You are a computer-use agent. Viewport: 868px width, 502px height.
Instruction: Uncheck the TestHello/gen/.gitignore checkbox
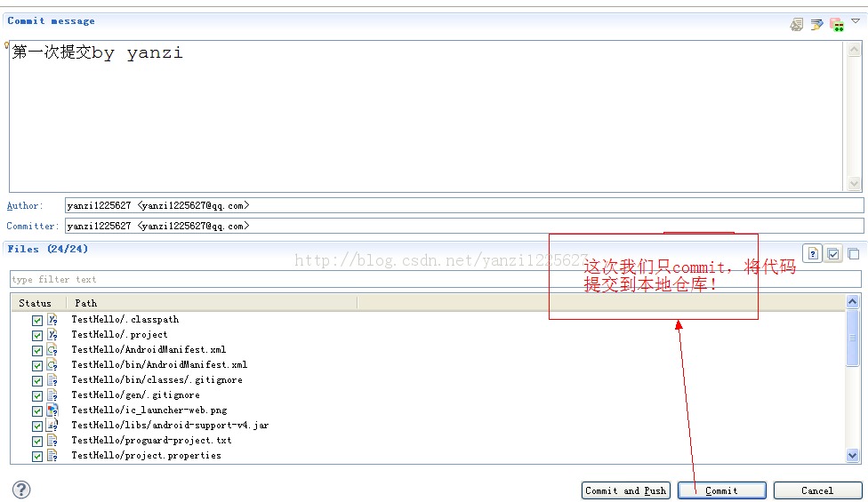click(x=37, y=396)
